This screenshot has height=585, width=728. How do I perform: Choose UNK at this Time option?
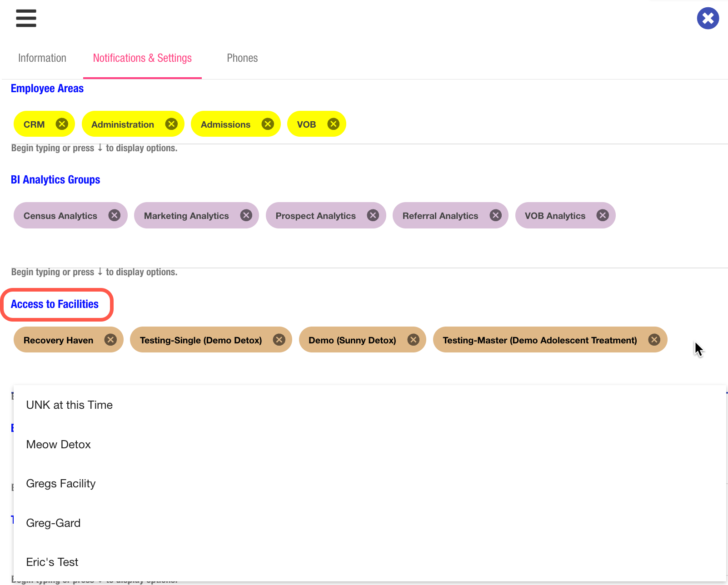click(70, 405)
